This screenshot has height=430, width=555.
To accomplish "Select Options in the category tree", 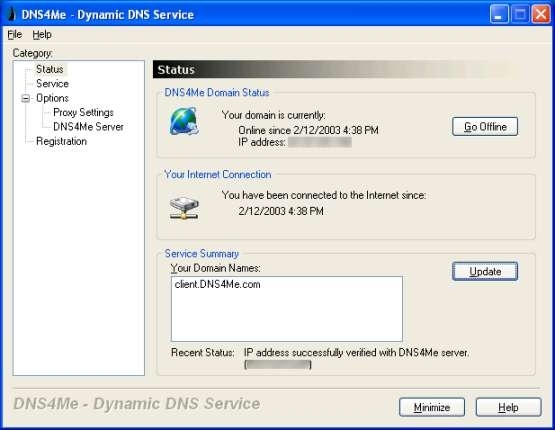I will [52, 98].
